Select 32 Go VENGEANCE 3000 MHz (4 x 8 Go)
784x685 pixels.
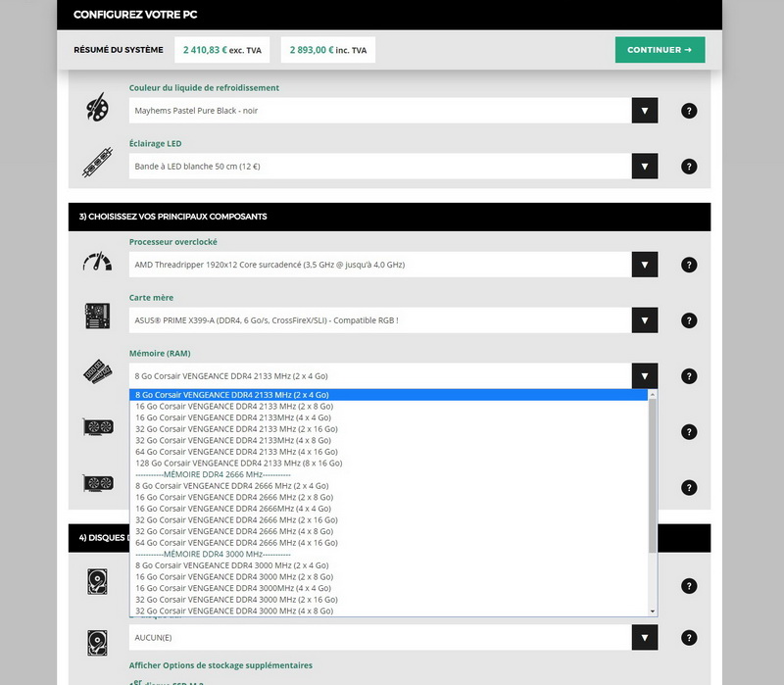388,611
